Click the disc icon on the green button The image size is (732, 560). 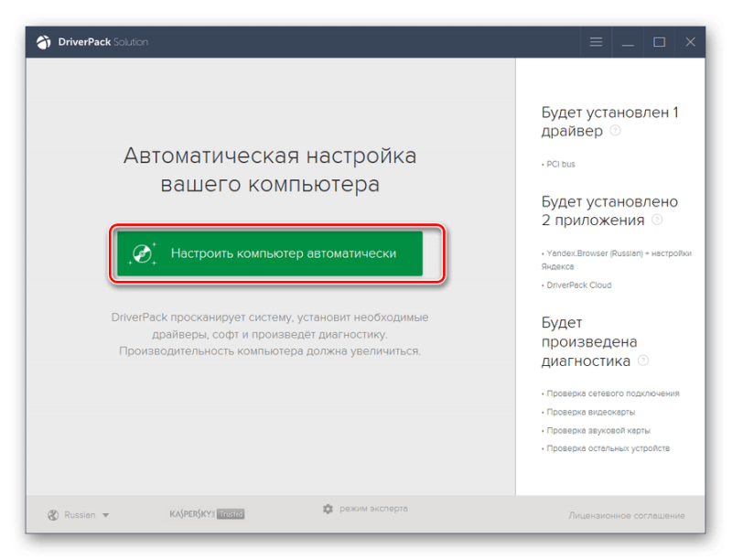click(143, 253)
